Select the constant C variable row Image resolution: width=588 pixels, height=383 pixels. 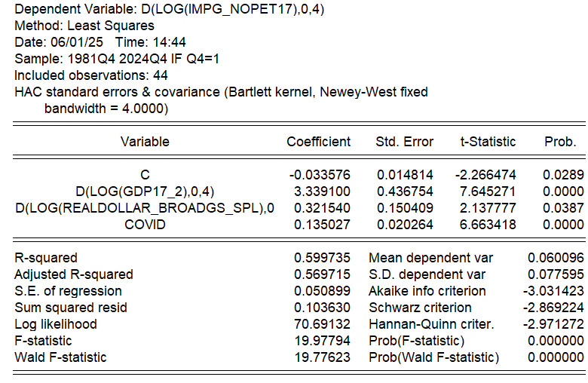pos(299,175)
